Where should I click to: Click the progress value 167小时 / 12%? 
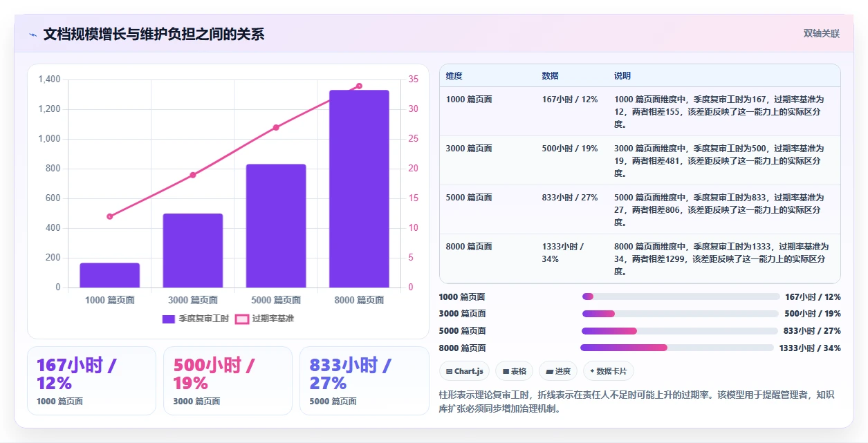tap(813, 297)
